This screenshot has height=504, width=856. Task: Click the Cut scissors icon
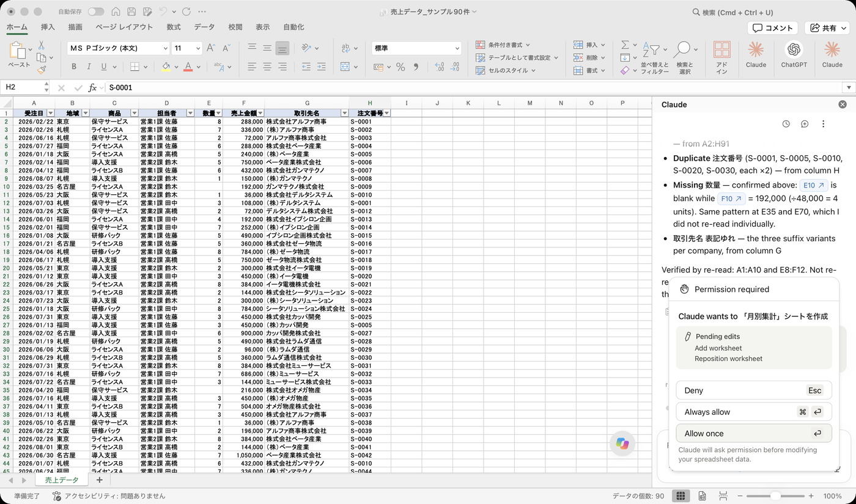coord(41,45)
